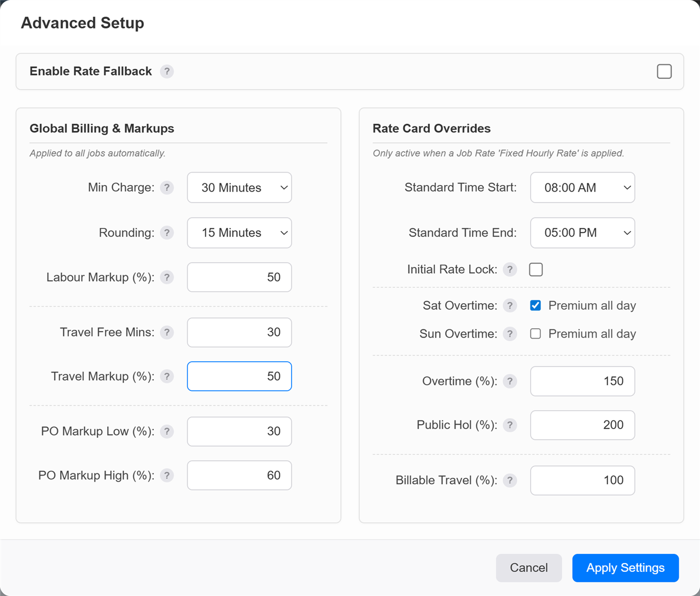Image resolution: width=700 pixels, height=596 pixels.
Task: Show help for Travel Free Mins
Action: click(167, 333)
